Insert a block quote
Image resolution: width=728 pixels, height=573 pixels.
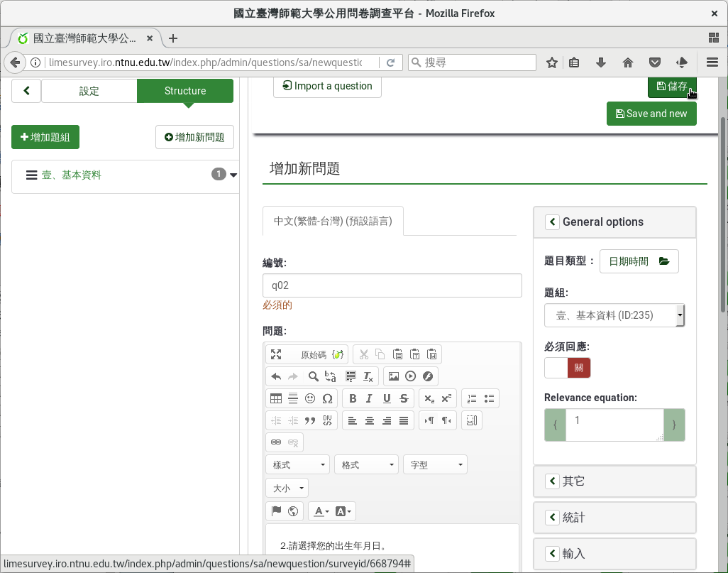310,420
